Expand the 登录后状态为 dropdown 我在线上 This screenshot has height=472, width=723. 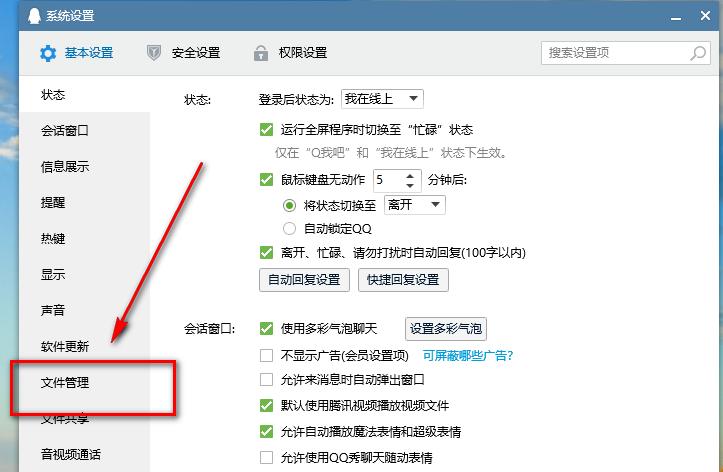[382, 99]
